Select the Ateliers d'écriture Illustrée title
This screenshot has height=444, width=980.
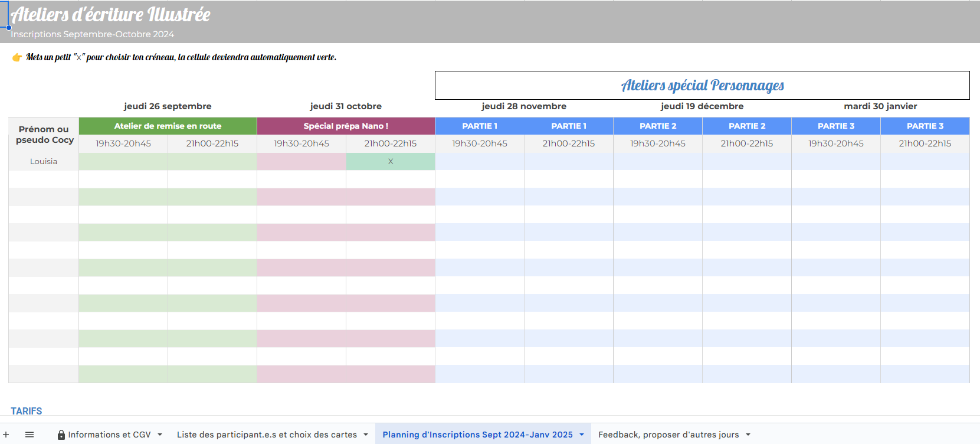110,14
